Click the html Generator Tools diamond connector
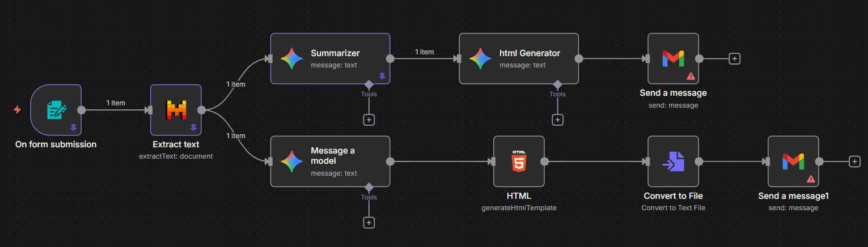Image resolution: width=868 pixels, height=247 pixels. [557, 84]
